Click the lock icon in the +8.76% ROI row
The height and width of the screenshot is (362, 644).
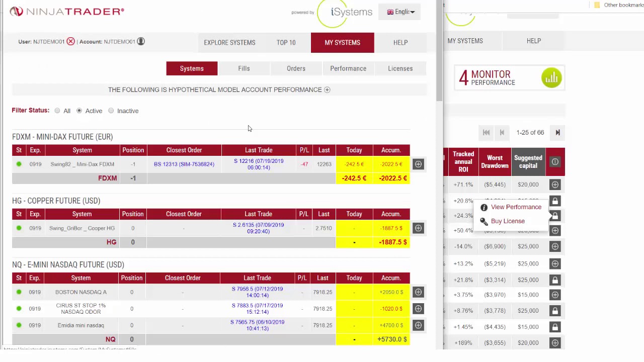click(x=555, y=311)
